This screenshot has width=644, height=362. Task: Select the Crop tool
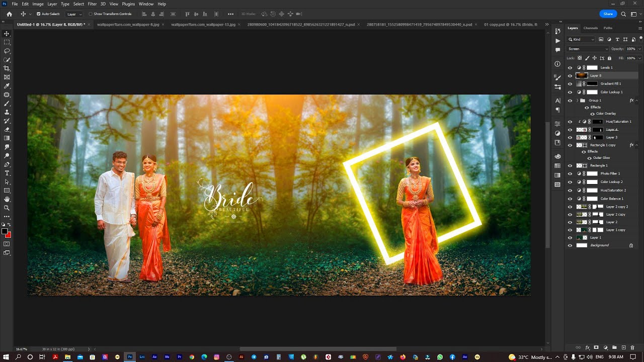click(7, 68)
